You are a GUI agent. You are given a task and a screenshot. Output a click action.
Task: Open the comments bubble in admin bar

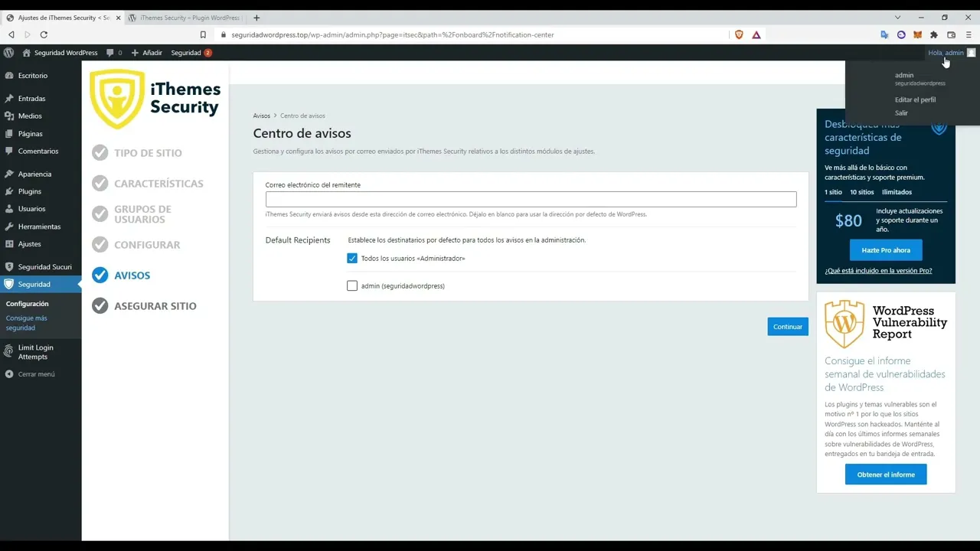[114, 53]
